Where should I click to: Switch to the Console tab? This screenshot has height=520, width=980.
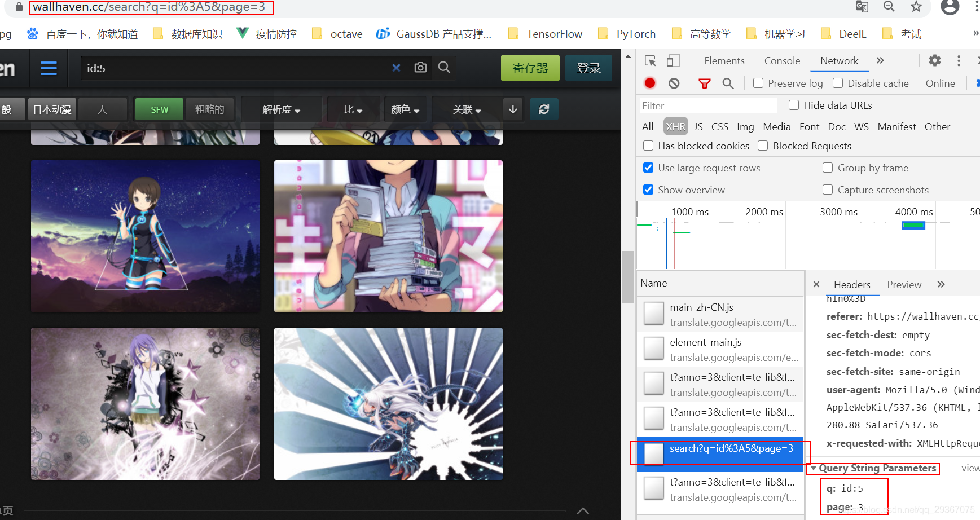[x=782, y=60]
